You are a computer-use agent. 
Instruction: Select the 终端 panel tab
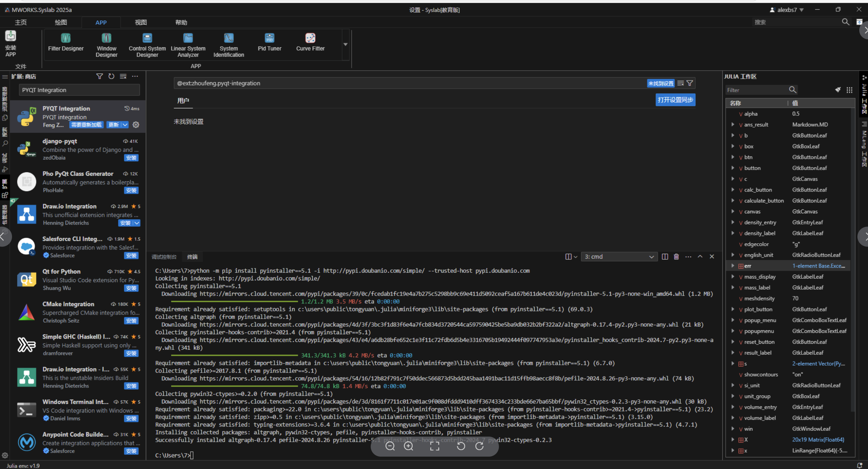(192, 257)
